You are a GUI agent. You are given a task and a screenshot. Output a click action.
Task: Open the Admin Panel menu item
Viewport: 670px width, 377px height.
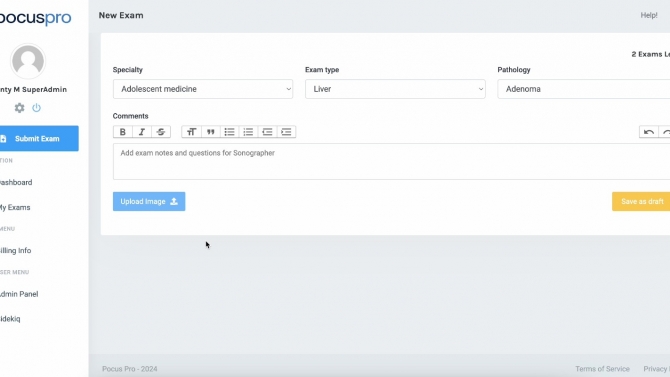19,294
